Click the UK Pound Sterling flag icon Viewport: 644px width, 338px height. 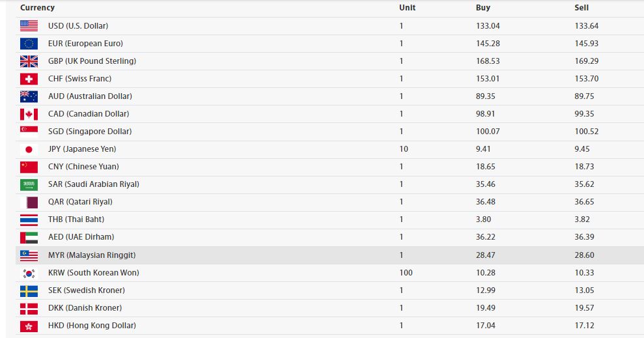point(29,61)
